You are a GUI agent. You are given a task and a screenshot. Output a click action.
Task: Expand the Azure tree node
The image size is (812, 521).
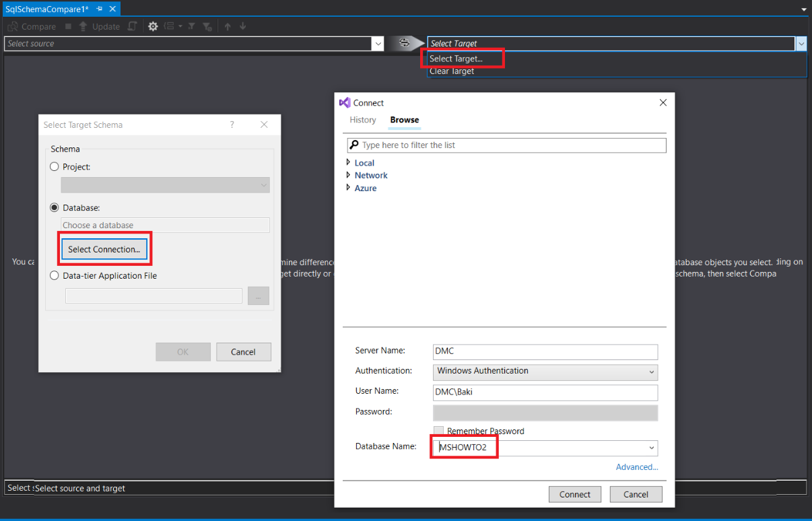pos(348,188)
